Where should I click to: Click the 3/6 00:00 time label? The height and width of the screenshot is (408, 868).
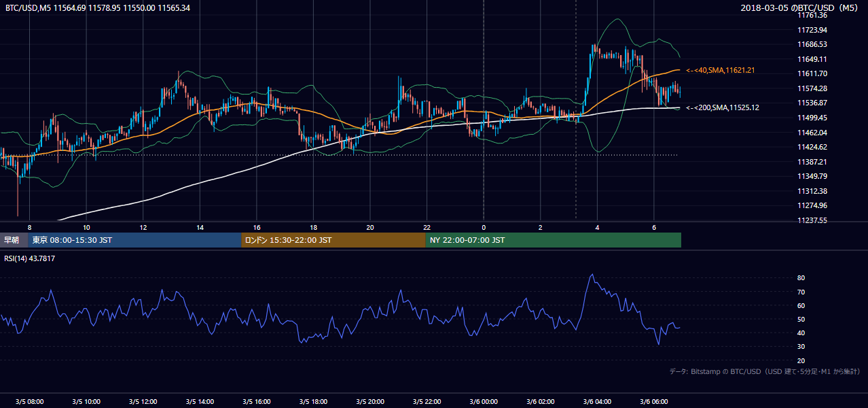click(484, 402)
